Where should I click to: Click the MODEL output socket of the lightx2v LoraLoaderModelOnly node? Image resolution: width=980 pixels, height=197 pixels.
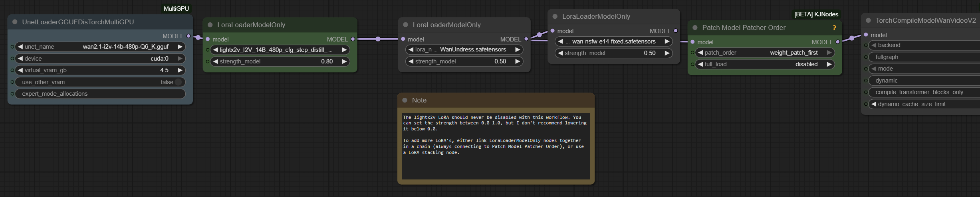(353, 39)
